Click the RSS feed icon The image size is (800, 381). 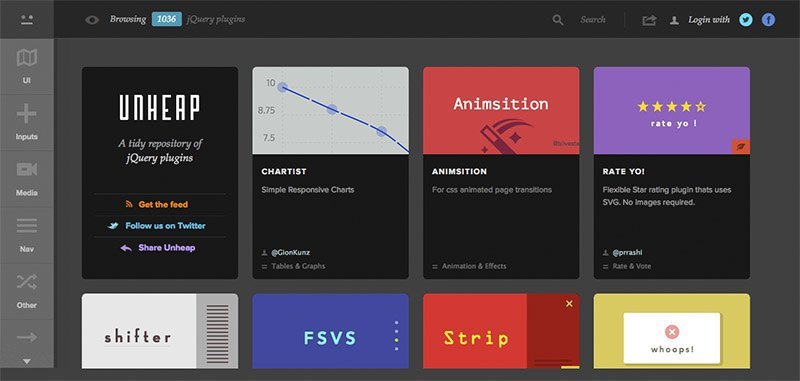(129, 204)
